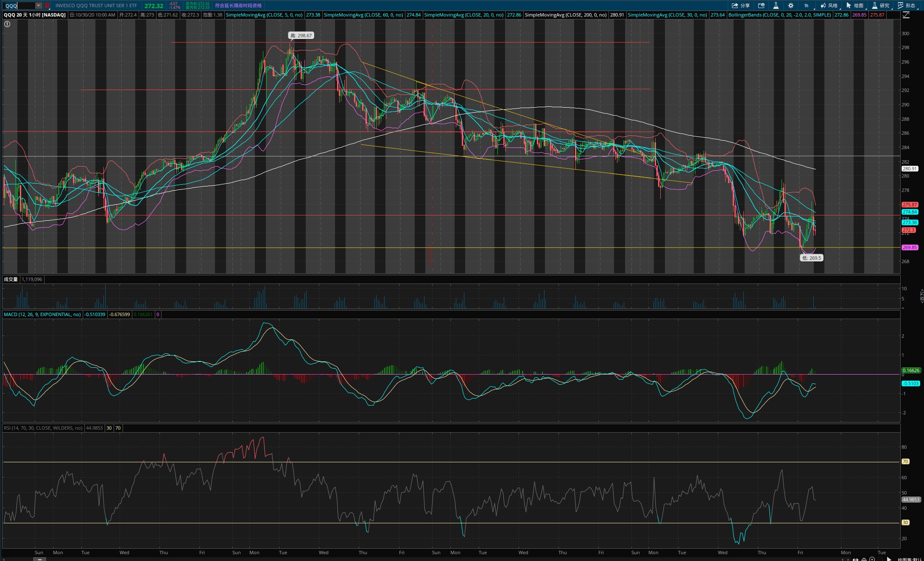This screenshot has width=924, height=561.
Task: Open the Patterns (形态) menu
Action: point(907,6)
